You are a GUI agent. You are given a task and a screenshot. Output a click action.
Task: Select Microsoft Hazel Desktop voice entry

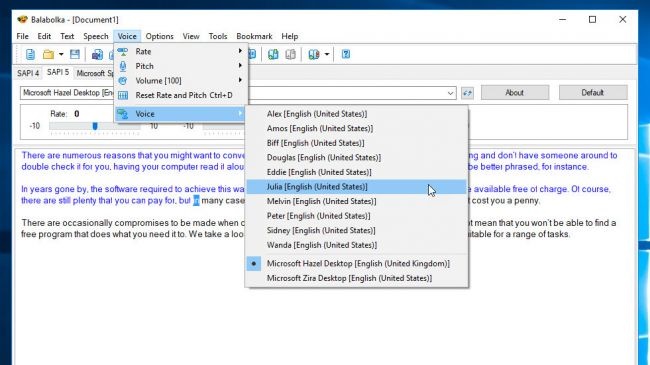(x=357, y=263)
